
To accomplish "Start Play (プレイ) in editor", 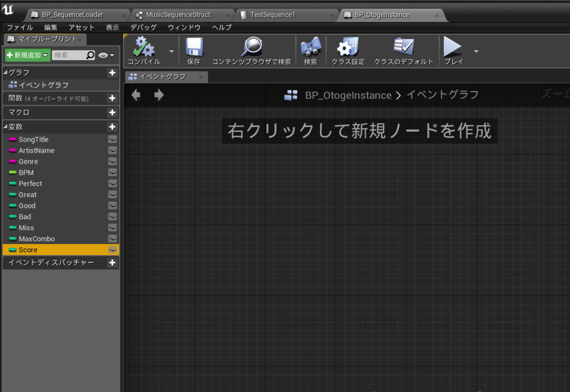I will point(454,51).
